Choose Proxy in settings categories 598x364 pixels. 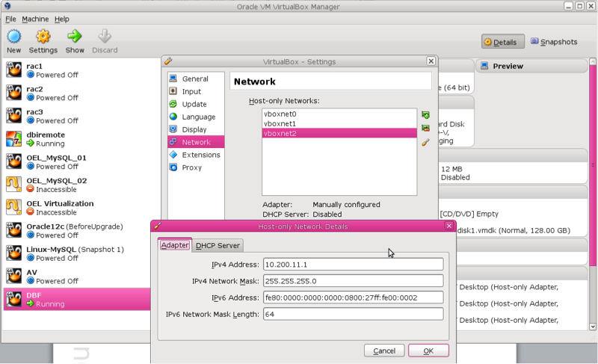(192, 167)
